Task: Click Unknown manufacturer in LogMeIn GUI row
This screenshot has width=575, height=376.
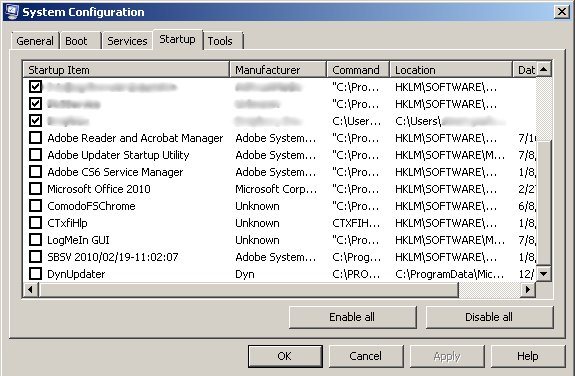Action: [257, 240]
